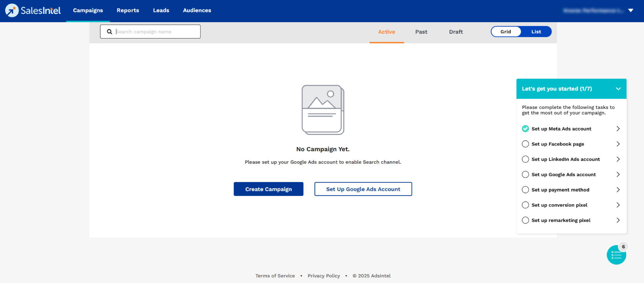
Task: Click the SalesIntel logo icon
Action: point(12,11)
